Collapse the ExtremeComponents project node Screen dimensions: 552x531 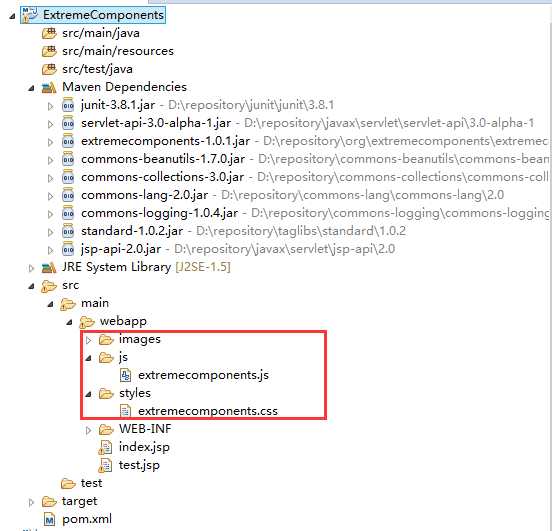click(x=13, y=16)
